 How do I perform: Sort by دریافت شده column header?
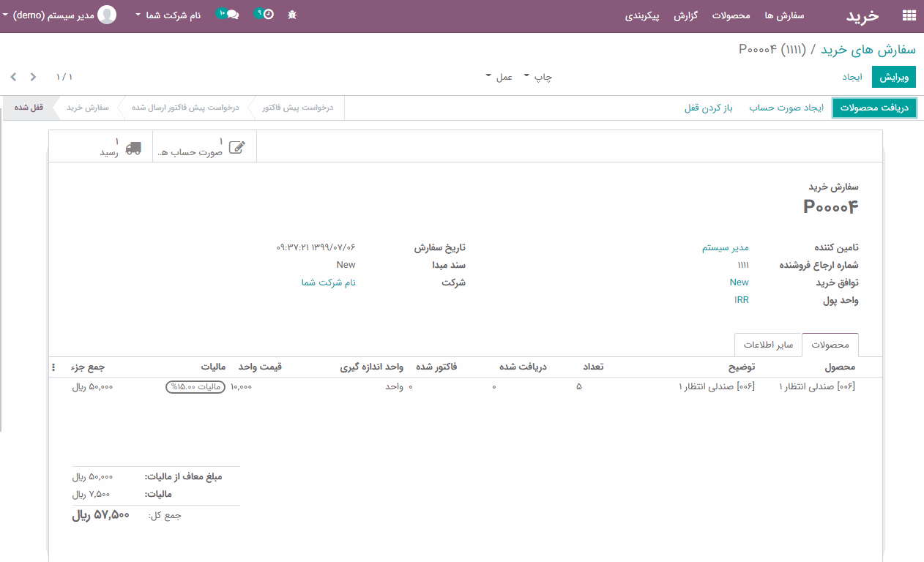pos(523,367)
